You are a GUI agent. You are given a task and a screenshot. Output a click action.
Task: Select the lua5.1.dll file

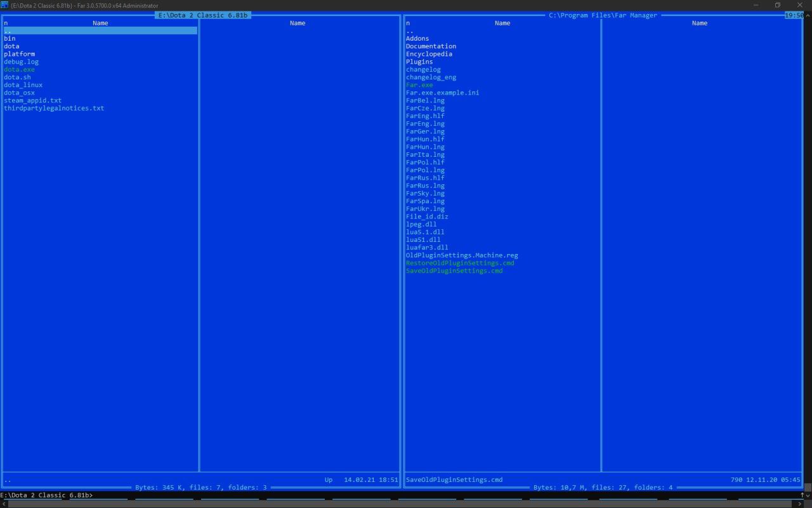coord(425,232)
